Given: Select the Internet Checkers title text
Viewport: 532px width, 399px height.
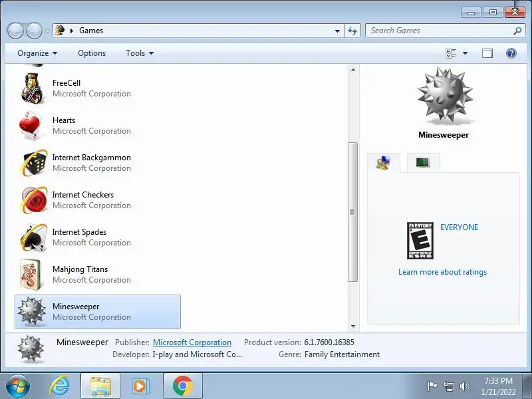Looking at the screenshot, I should (x=83, y=195).
